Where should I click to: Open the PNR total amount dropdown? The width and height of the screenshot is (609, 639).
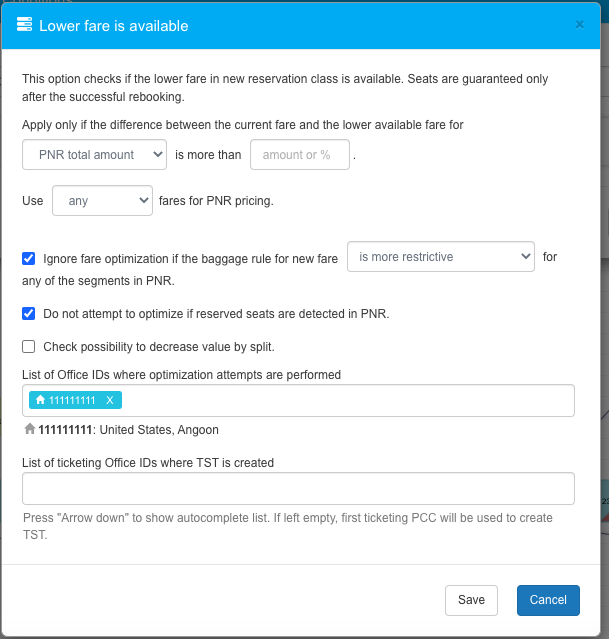(x=95, y=155)
